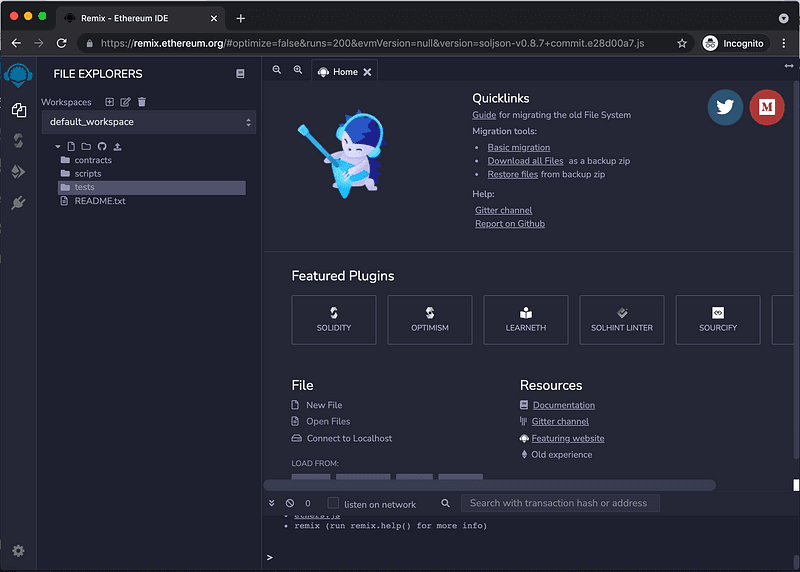Click the terminal search magnifier icon
This screenshot has height=572, width=800.
pos(445,503)
